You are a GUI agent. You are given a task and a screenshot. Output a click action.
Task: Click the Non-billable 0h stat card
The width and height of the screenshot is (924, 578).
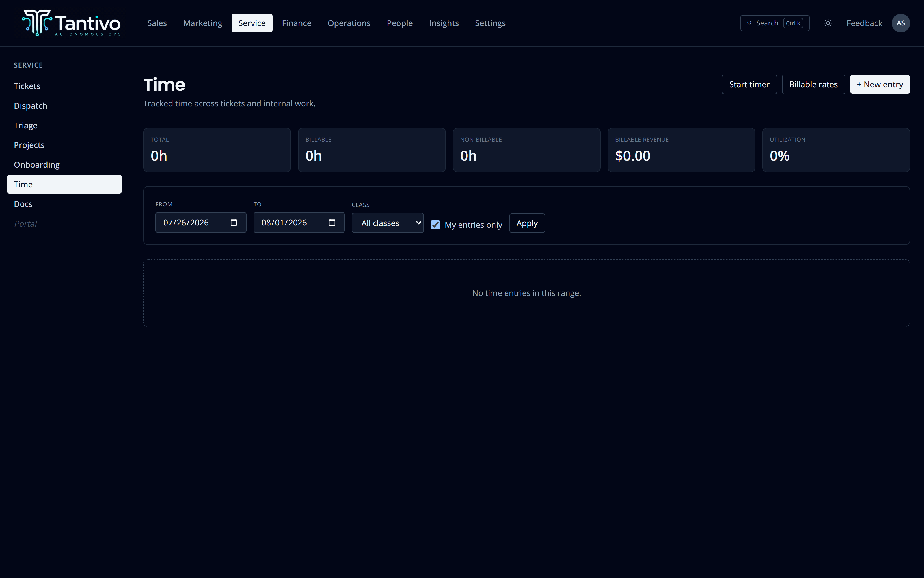pos(526,150)
